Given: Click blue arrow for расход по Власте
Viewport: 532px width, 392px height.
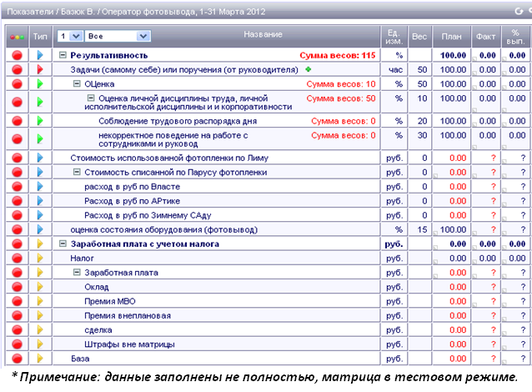Looking at the screenshot, I should coord(40,186).
